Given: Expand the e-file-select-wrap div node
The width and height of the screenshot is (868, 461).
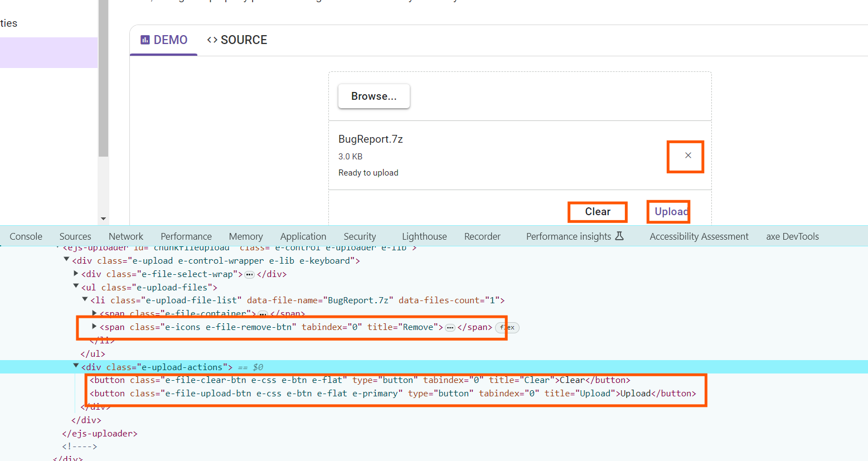Looking at the screenshot, I should [76, 274].
